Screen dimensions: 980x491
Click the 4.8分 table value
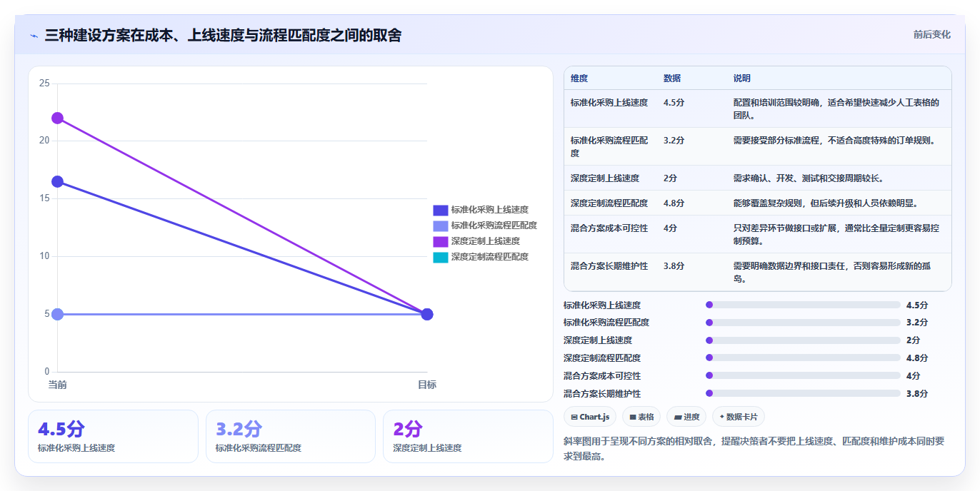(674, 203)
